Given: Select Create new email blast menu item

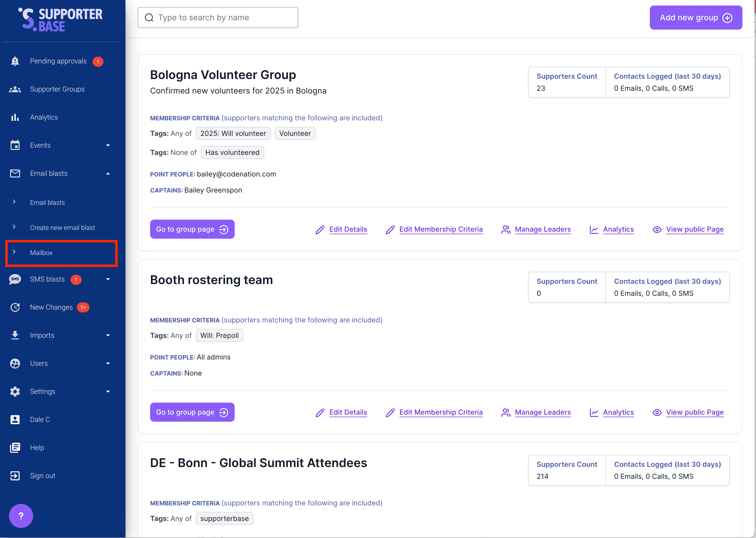Looking at the screenshot, I should point(62,228).
